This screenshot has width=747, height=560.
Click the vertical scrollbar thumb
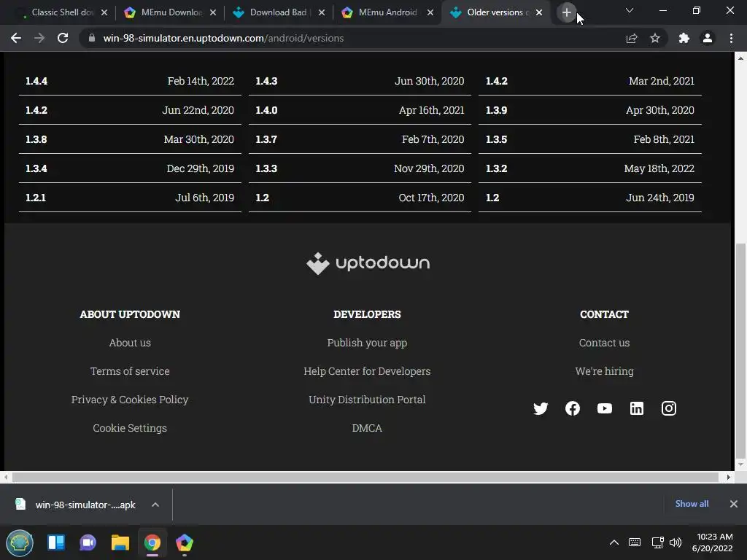[740, 350]
